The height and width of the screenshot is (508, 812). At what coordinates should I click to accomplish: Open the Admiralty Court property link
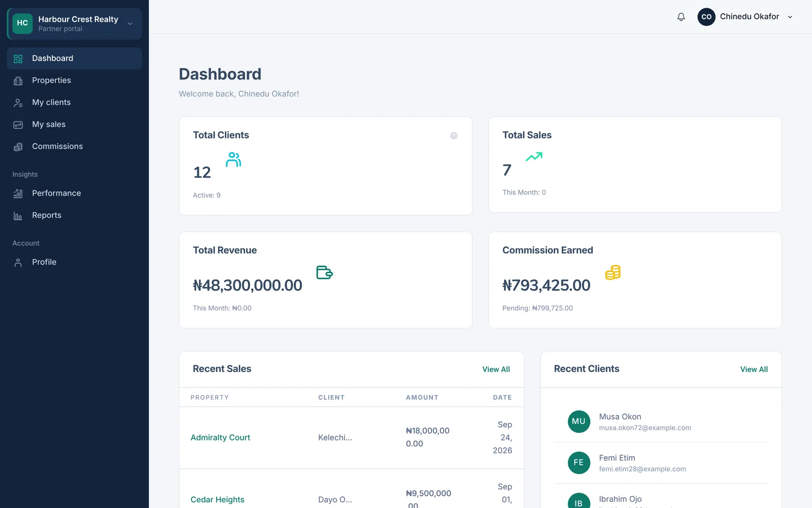click(220, 437)
